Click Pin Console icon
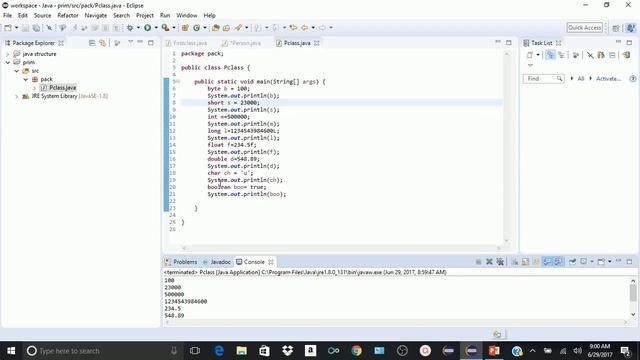The height and width of the screenshot is (360, 640). pos(572,262)
